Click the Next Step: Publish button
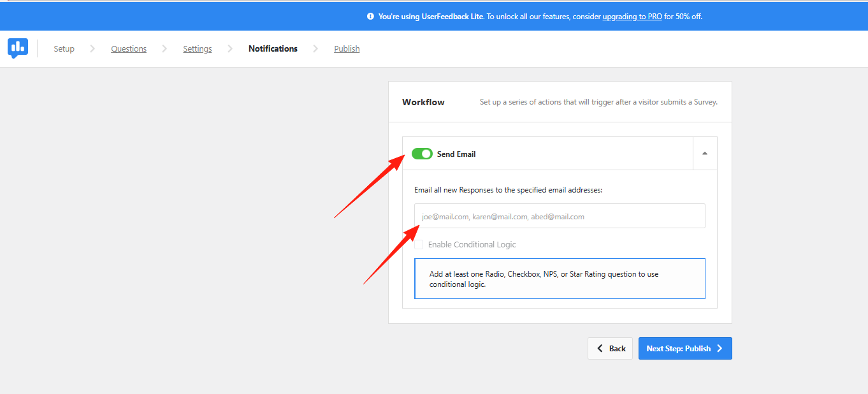 [x=684, y=349]
